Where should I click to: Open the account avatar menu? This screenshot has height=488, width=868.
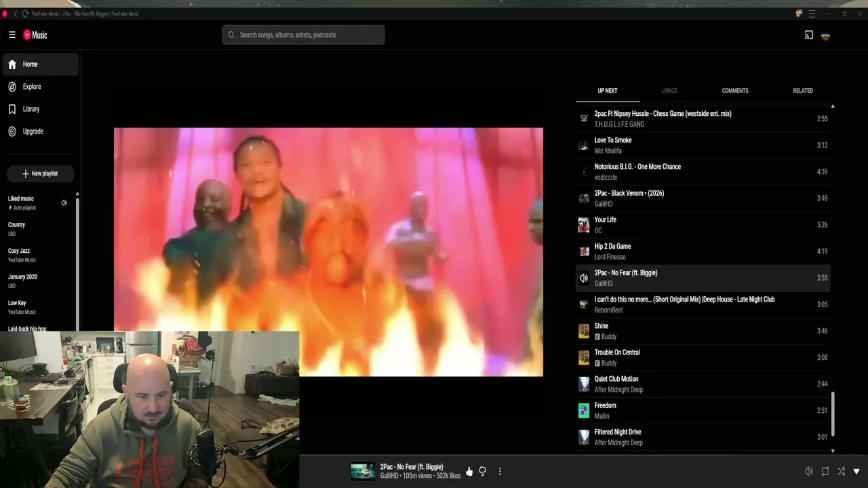pos(825,35)
